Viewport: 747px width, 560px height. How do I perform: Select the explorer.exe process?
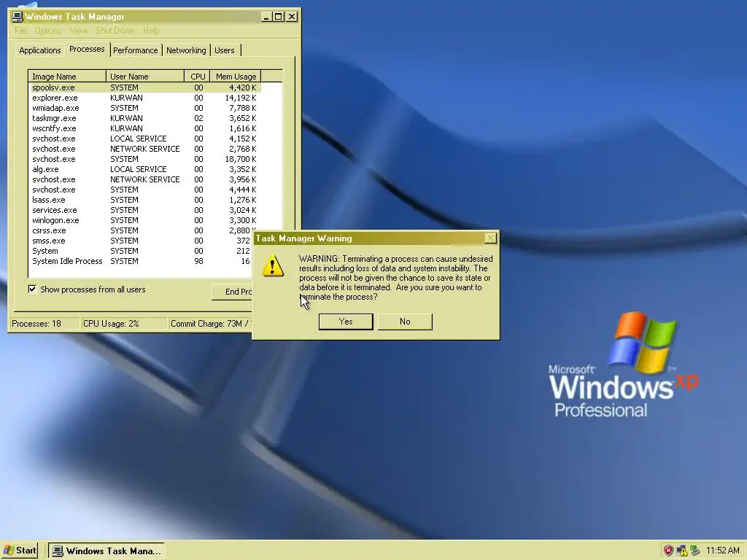click(x=145, y=98)
